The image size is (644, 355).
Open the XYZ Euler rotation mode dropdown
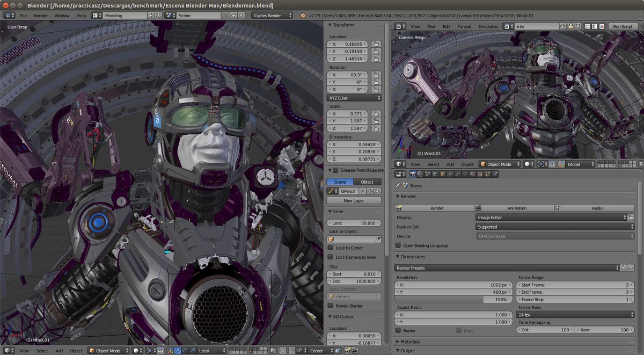354,98
